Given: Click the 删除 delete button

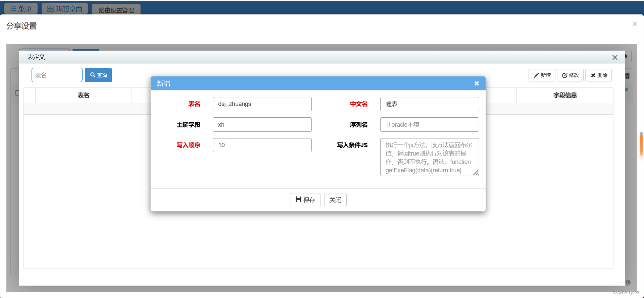Looking at the screenshot, I should tap(599, 75).
